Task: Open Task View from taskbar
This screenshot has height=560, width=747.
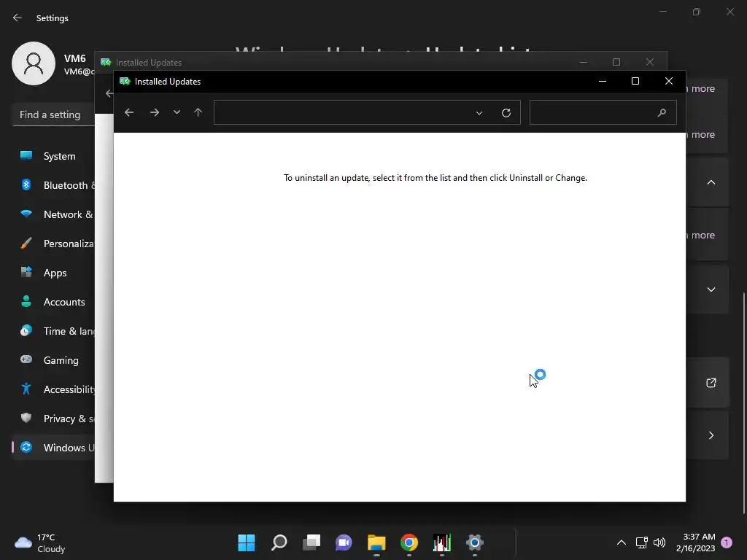Action: point(311,542)
